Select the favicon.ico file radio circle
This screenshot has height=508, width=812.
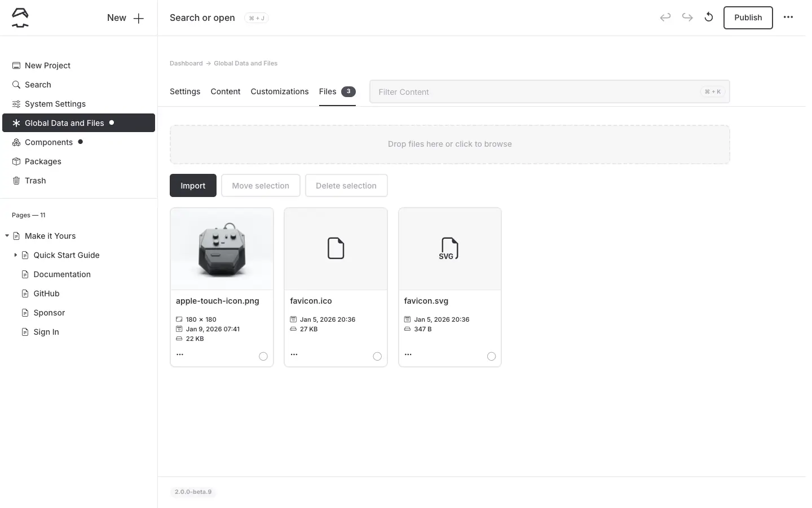click(x=377, y=356)
